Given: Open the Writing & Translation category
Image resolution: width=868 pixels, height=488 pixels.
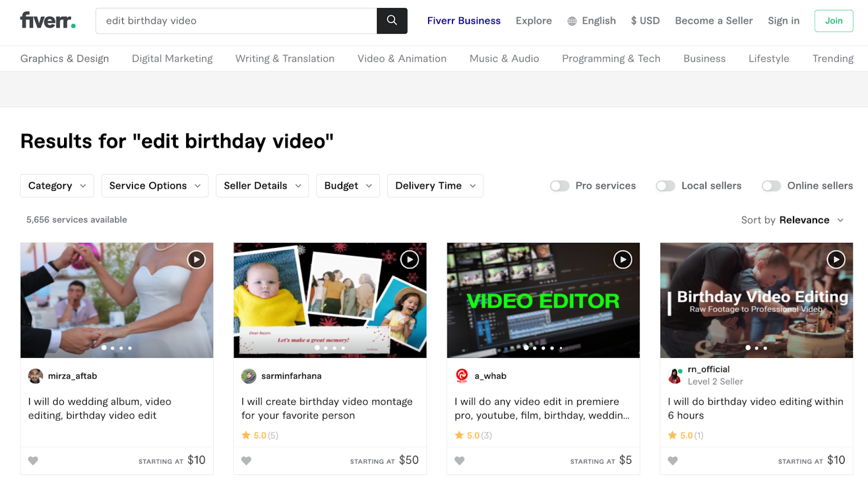Looking at the screenshot, I should click(285, 59).
